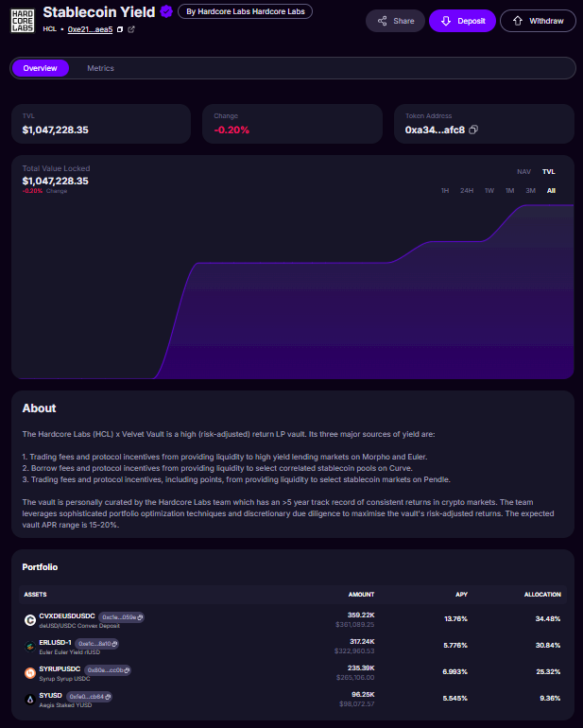
Task: Set chart range to 1H
Action: click(x=445, y=191)
